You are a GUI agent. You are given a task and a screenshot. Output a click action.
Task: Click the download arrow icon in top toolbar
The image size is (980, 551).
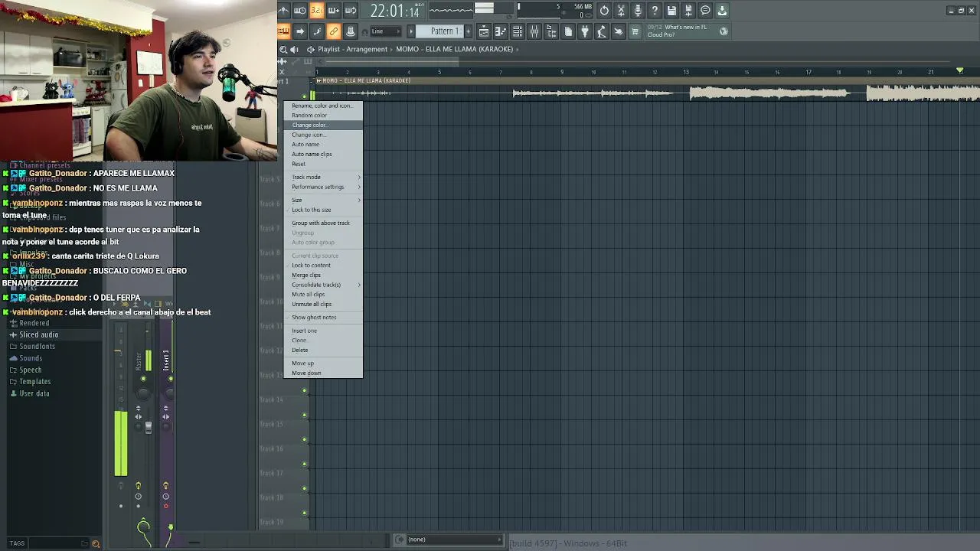click(x=722, y=11)
